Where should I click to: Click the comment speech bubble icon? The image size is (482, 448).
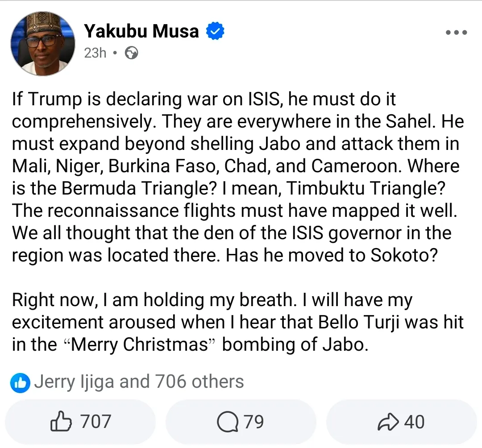point(228,422)
